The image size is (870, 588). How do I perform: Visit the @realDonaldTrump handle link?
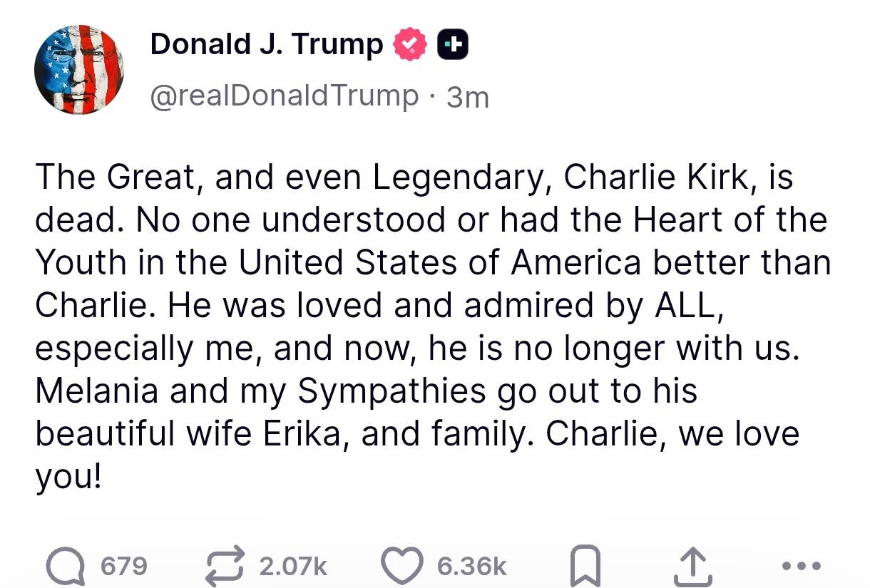coord(285,96)
